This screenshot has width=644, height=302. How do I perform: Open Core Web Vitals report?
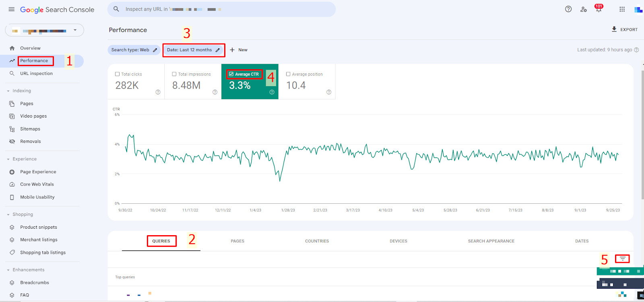click(37, 184)
